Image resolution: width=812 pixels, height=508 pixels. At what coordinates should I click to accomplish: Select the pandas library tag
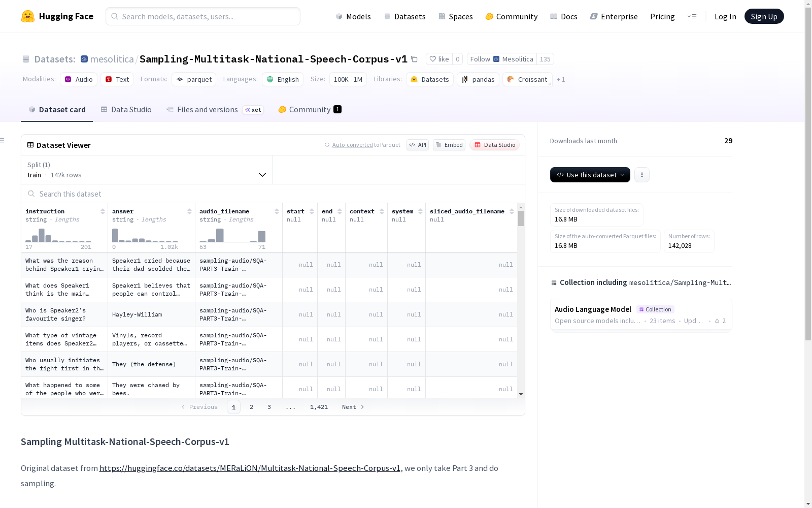[478, 79]
